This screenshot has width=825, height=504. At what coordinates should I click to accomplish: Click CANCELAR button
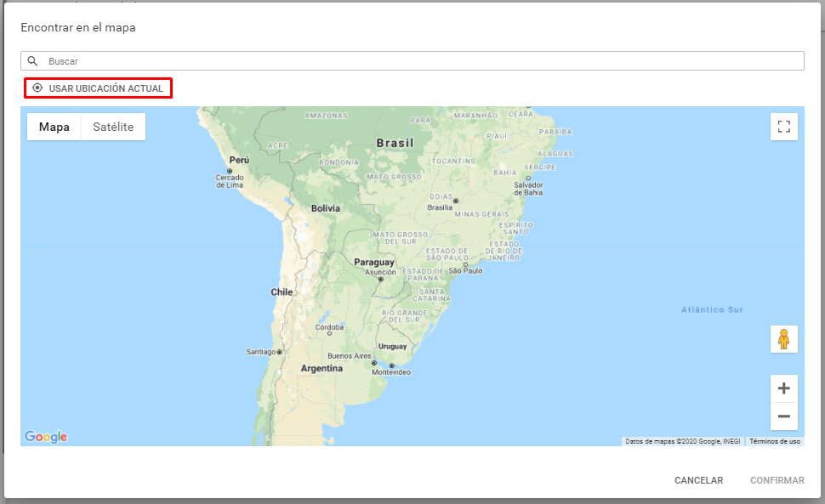699,480
